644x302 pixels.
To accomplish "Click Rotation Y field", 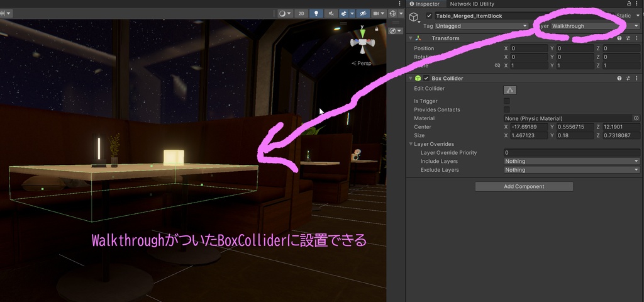I will 575,57.
